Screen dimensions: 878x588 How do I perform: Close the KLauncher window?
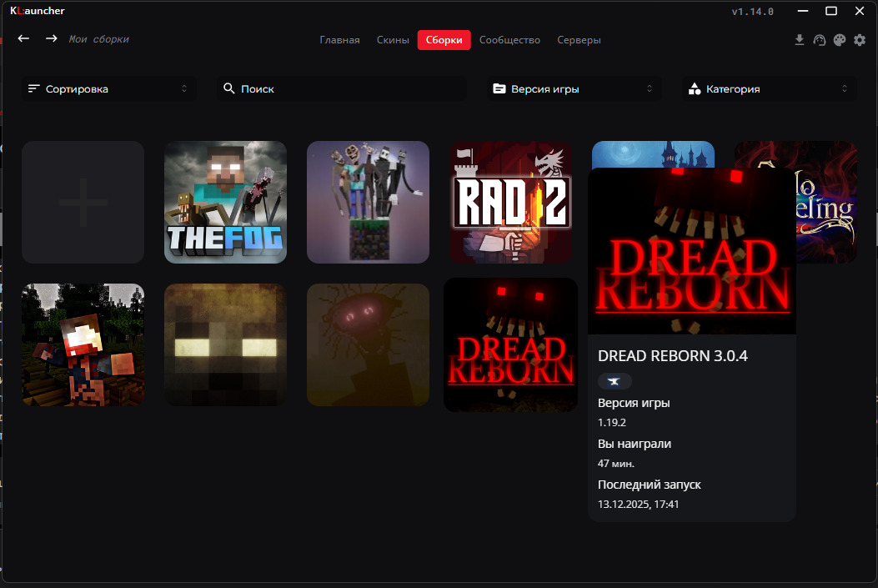point(860,11)
